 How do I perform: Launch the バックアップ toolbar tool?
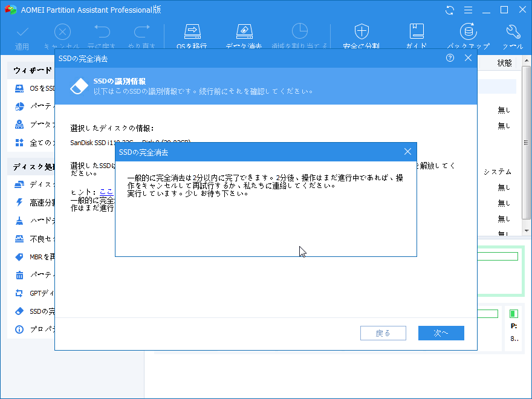[x=468, y=36]
